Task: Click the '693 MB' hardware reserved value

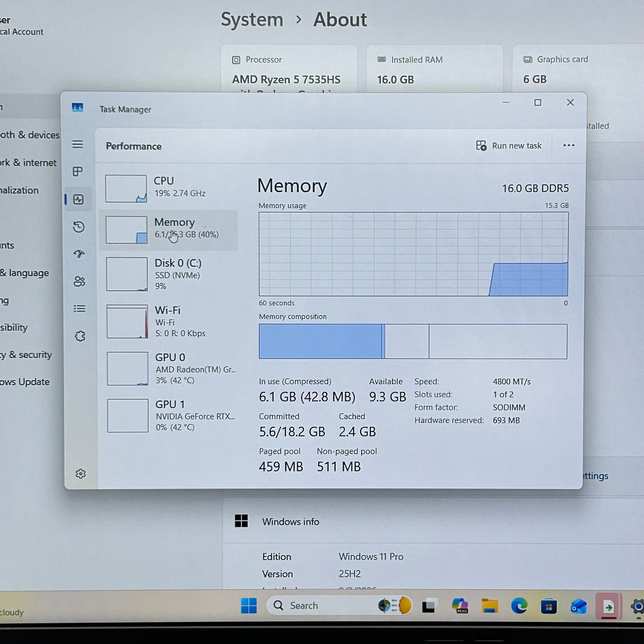Action: coord(506,420)
